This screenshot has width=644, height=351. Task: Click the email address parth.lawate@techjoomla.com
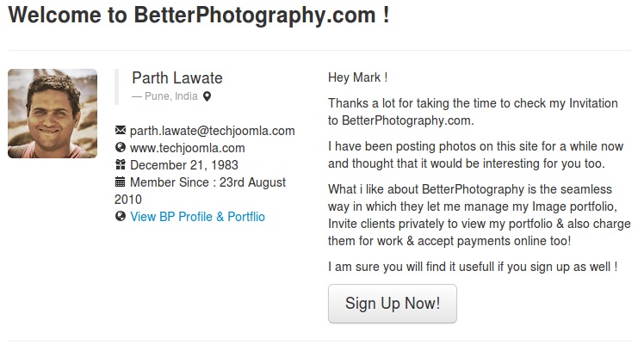(212, 131)
